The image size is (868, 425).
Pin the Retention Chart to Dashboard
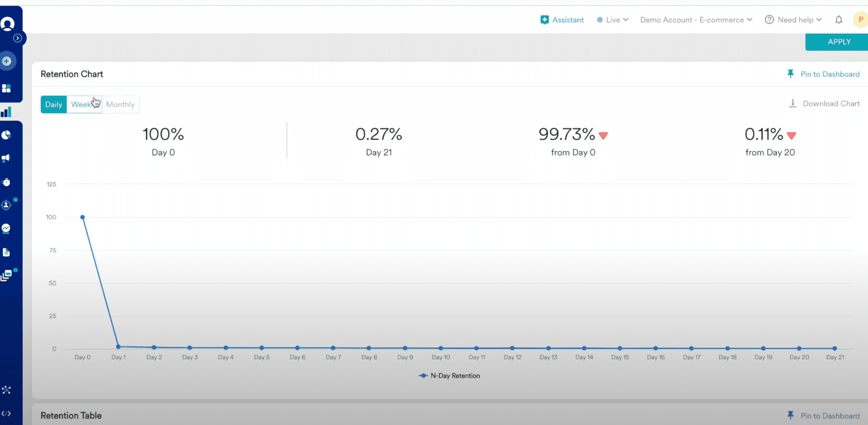pyautogui.click(x=830, y=74)
